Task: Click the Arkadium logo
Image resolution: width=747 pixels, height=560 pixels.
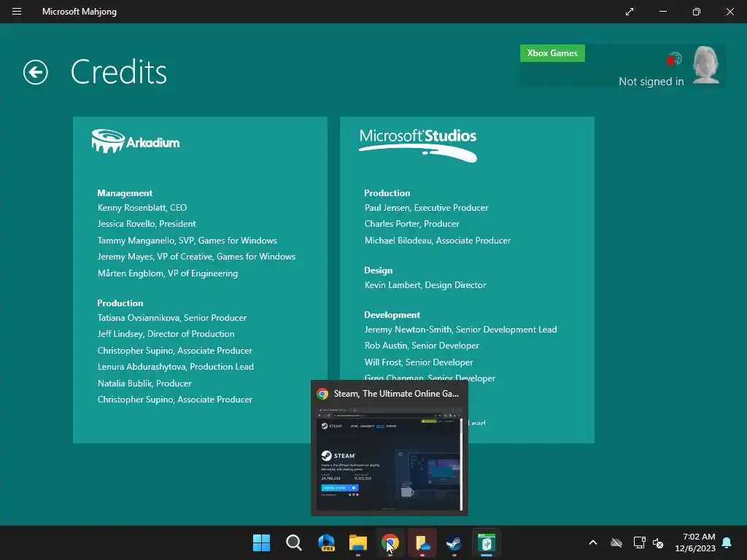Action: click(135, 141)
